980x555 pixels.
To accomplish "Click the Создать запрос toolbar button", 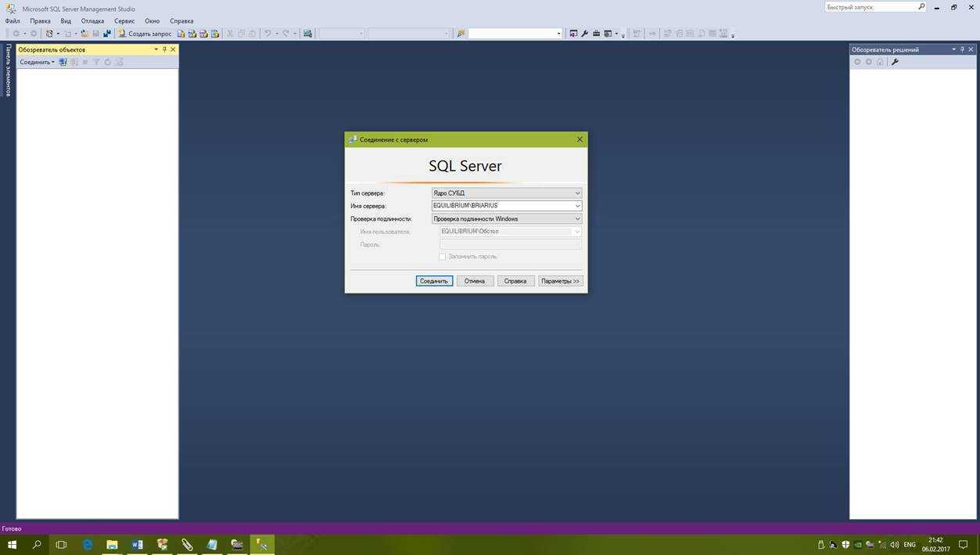I will [145, 34].
